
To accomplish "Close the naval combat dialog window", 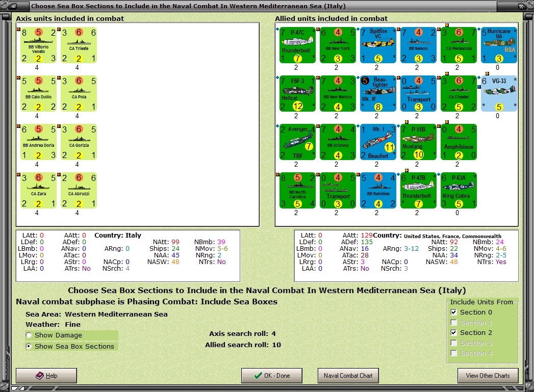I will tap(521, 6).
